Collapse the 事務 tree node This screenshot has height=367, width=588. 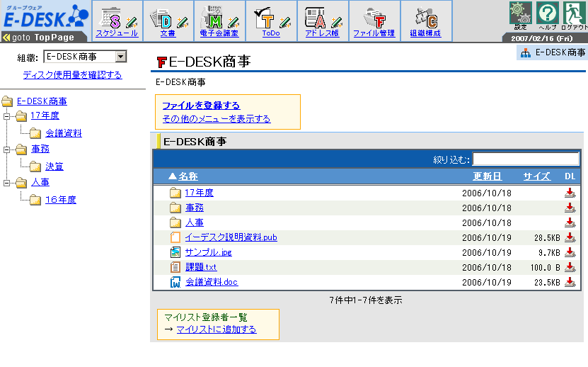click(x=6, y=150)
